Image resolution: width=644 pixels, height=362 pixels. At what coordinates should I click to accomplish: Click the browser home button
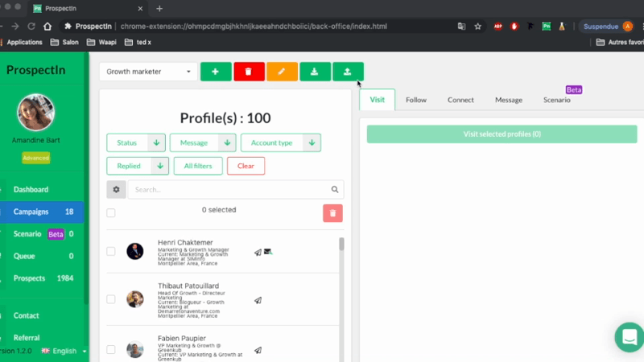[47, 27]
